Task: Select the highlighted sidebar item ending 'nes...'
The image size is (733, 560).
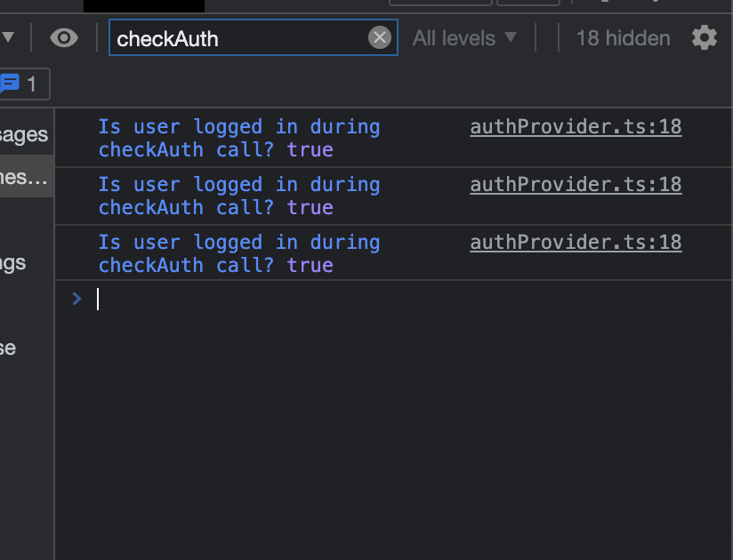Action: [24, 177]
